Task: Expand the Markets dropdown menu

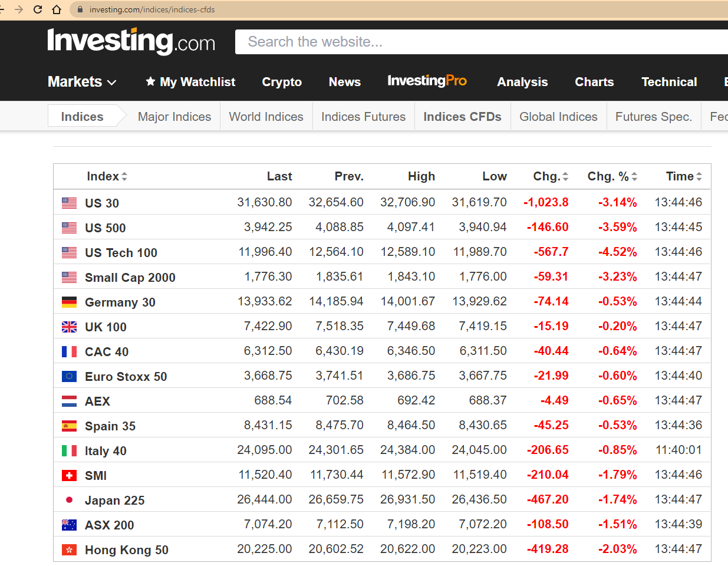Action: tap(82, 82)
